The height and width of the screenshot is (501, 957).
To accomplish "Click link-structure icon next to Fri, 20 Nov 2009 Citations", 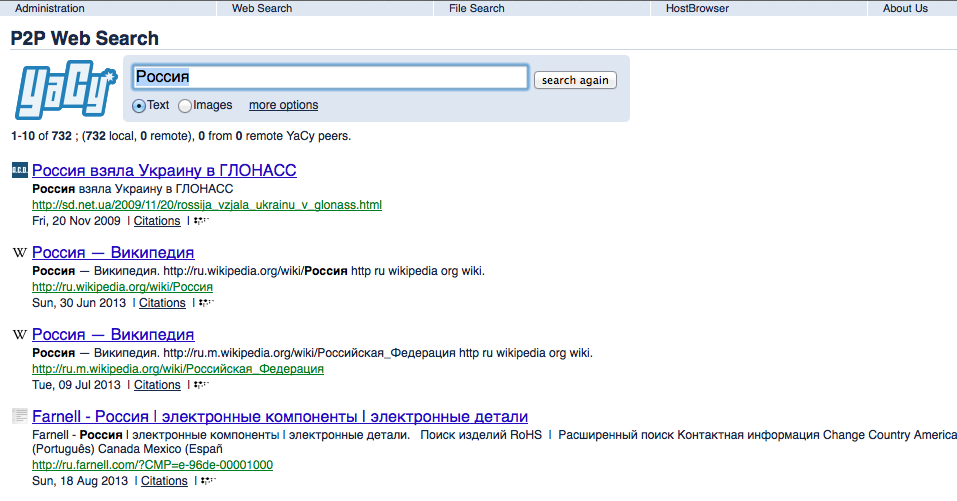I will pyautogui.click(x=201, y=221).
